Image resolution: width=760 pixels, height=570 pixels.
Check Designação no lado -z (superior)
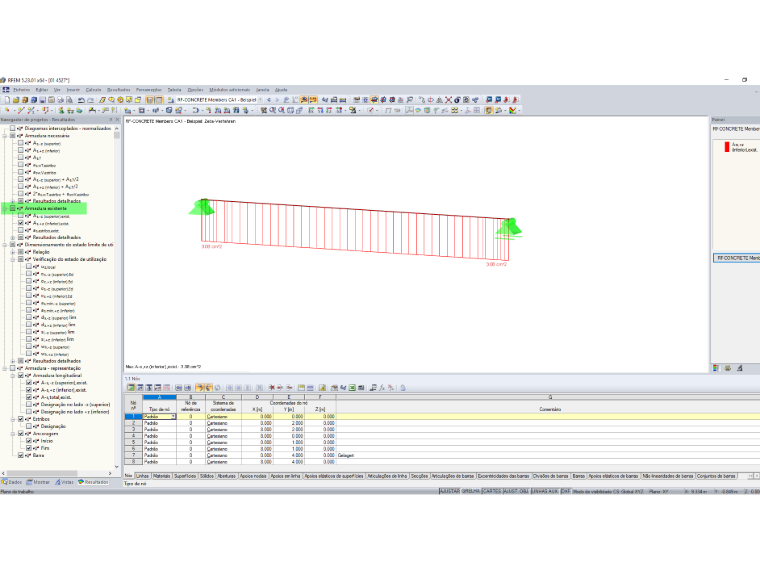(29, 404)
